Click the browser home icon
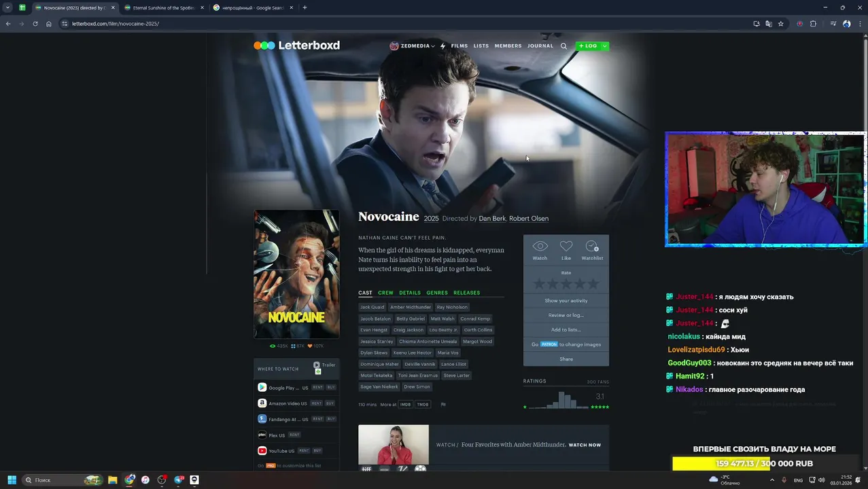This screenshot has height=489, width=868. click(49, 24)
